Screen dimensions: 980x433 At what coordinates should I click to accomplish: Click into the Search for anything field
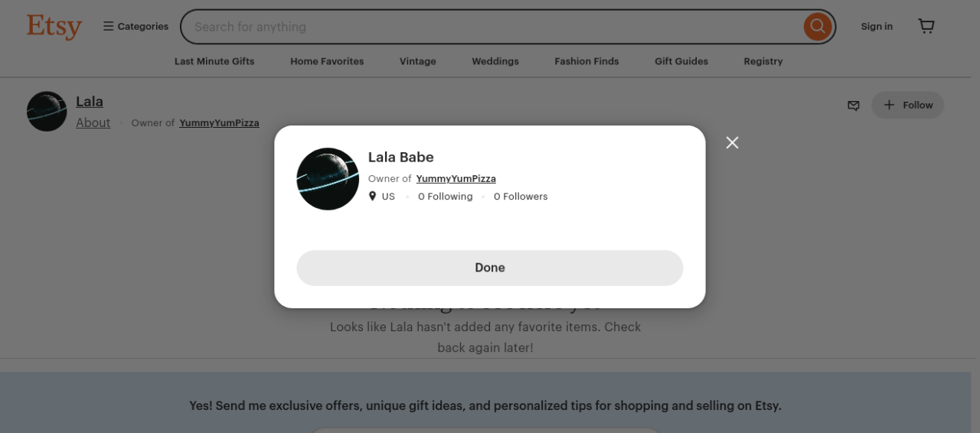point(490,27)
